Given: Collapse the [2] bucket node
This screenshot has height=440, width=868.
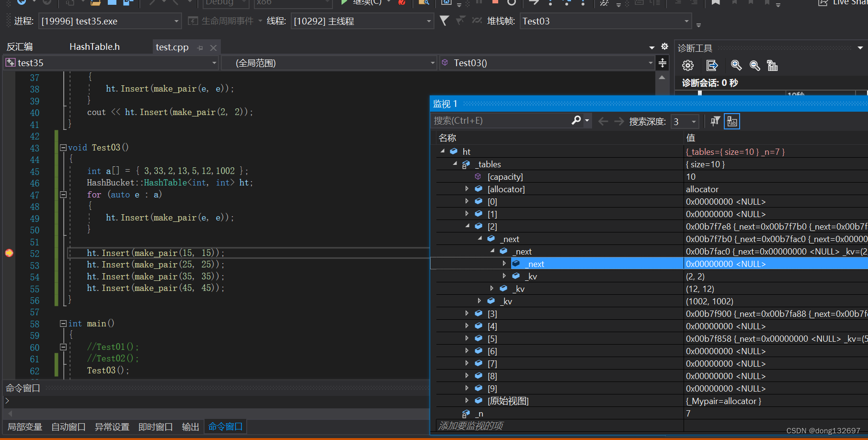Looking at the screenshot, I should point(468,226).
